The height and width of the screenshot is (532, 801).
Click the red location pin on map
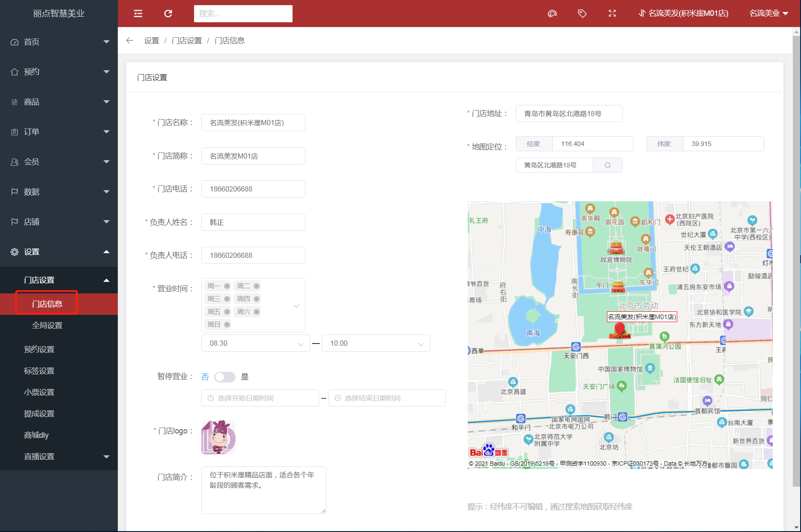click(x=620, y=330)
